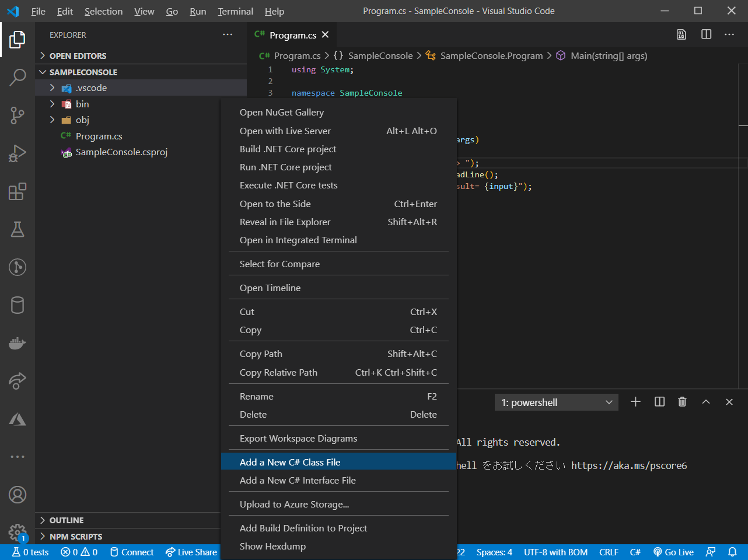Open the Accounts icon

coord(18,495)
